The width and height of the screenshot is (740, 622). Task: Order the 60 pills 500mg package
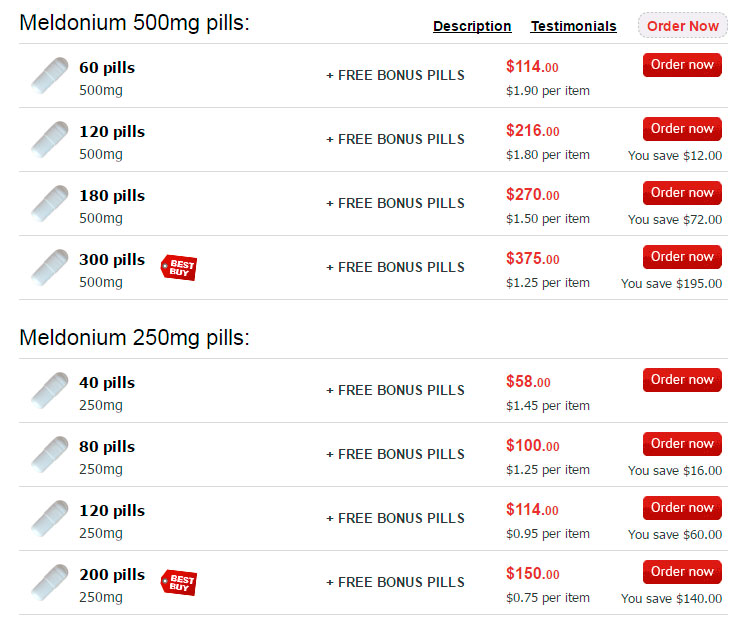pos(682,65)
